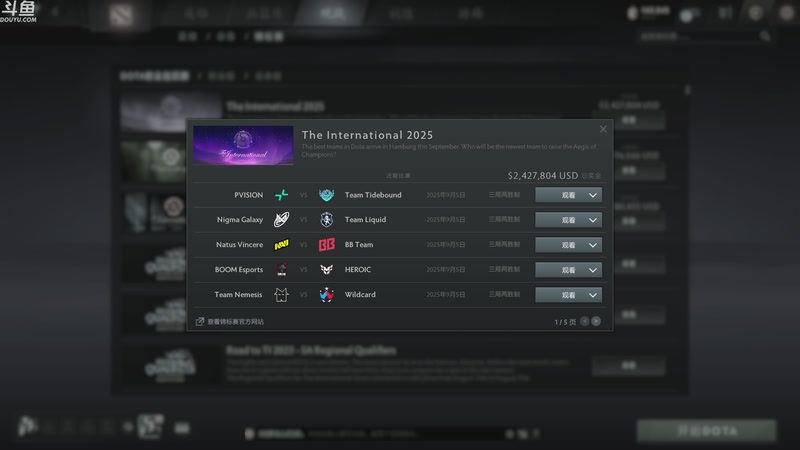Click The International 2025 banner thumbnail
The image size is (800, 450).
coord(243,145)
